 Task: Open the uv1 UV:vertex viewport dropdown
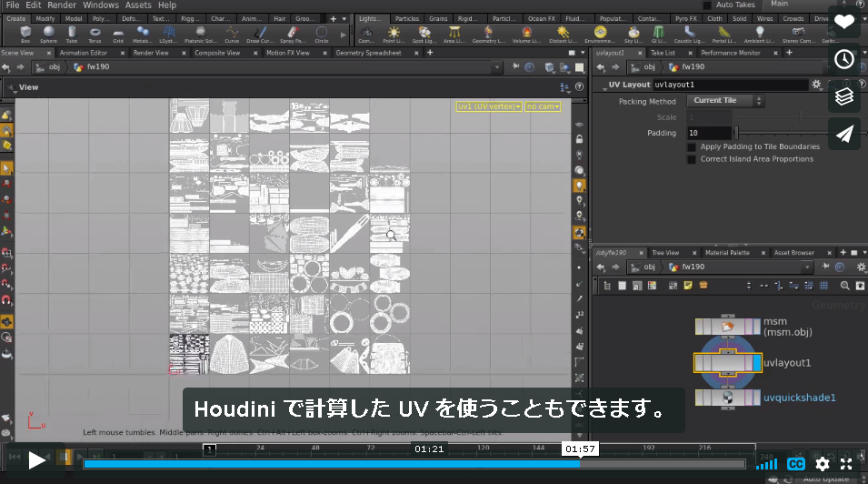489,106
